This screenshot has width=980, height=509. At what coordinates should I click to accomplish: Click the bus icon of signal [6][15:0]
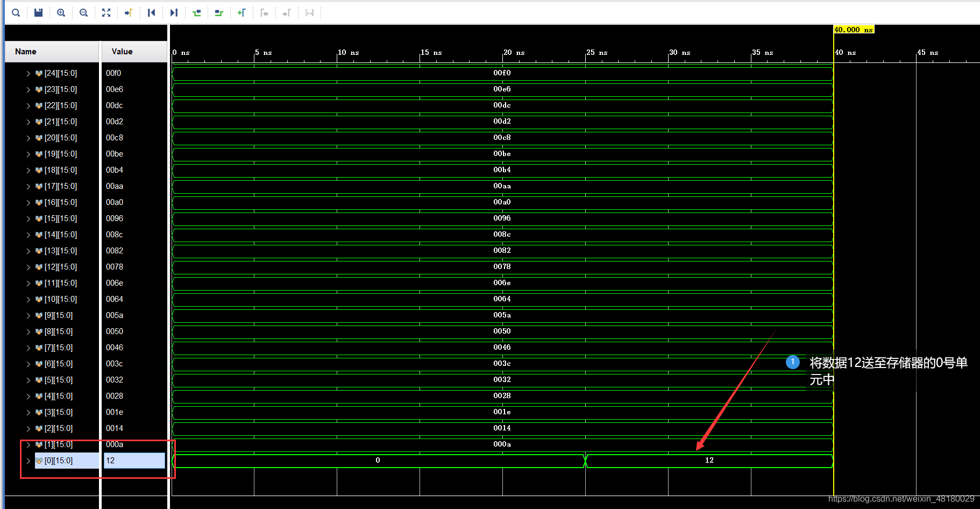point(39,364)
